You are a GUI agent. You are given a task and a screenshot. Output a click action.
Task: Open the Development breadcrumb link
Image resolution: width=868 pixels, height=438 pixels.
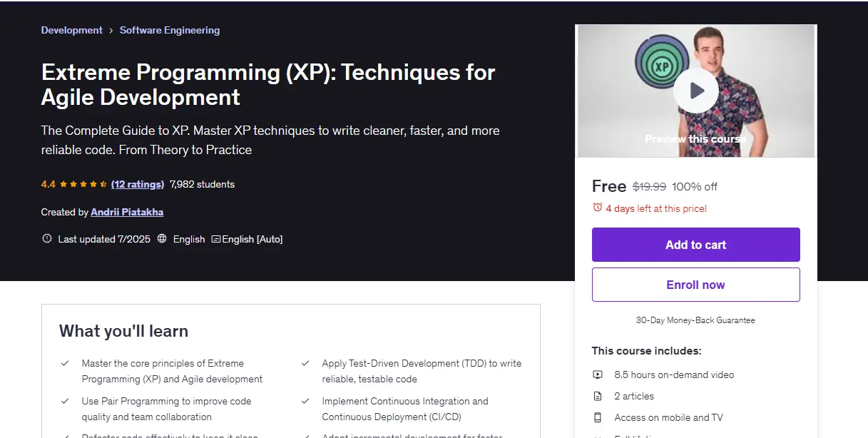[72, 30]
